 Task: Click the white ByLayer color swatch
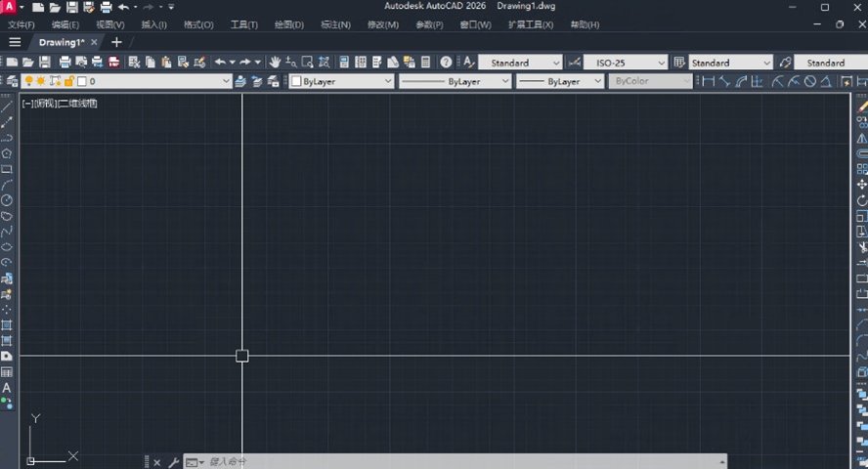pyautogui.click(x=296, y=81)
